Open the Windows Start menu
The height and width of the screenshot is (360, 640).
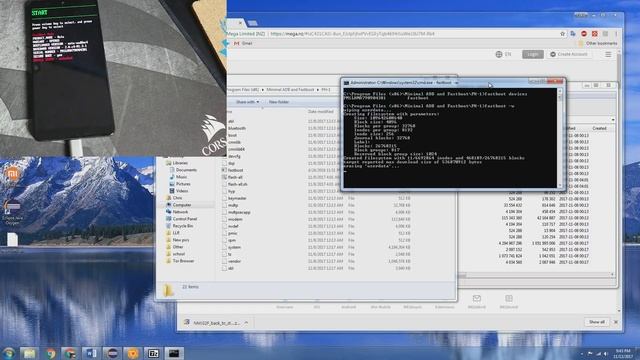(x=8, y=353)
